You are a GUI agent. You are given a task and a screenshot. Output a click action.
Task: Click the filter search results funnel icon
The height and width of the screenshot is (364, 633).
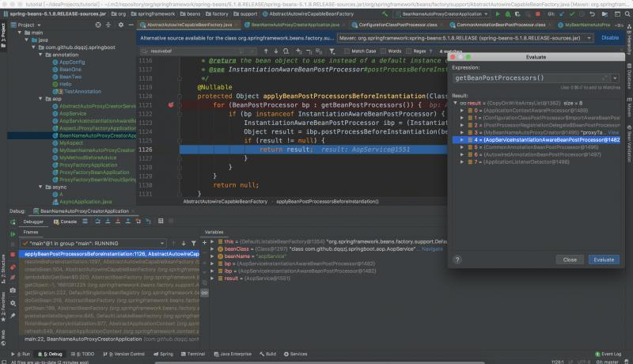tap(332, 51)
